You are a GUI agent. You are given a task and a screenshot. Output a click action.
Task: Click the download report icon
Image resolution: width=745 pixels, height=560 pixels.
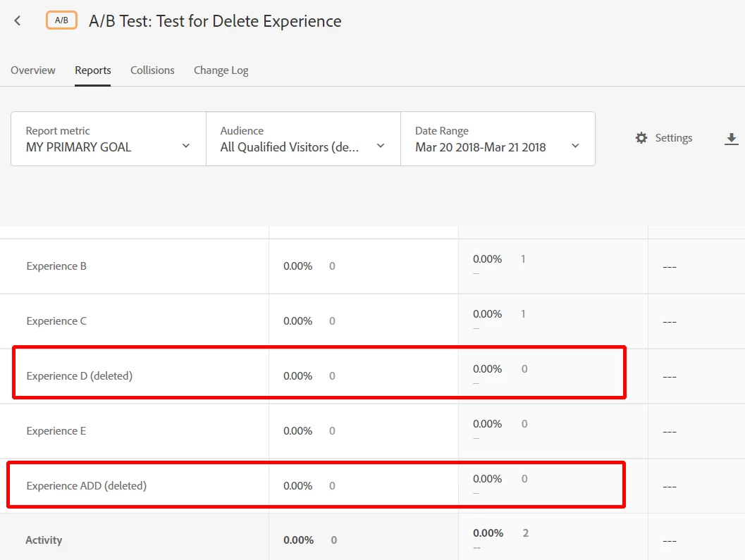(x=732, y=139)
